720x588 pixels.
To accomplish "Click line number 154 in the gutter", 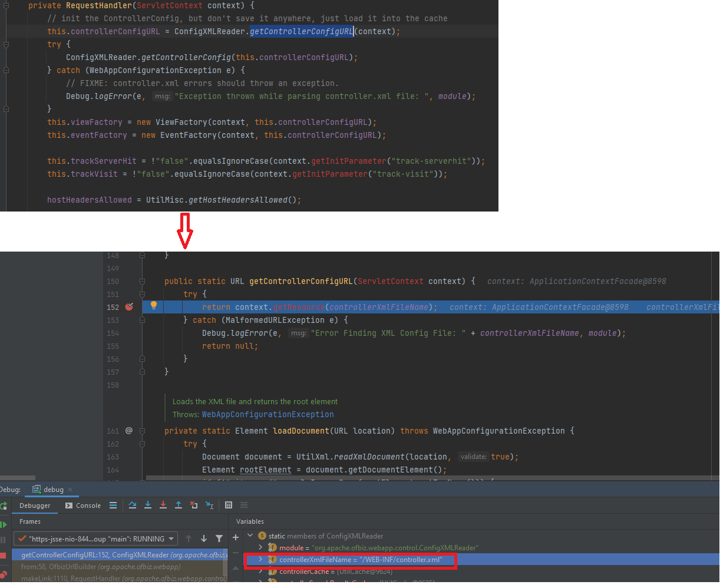I will point(113,333).
